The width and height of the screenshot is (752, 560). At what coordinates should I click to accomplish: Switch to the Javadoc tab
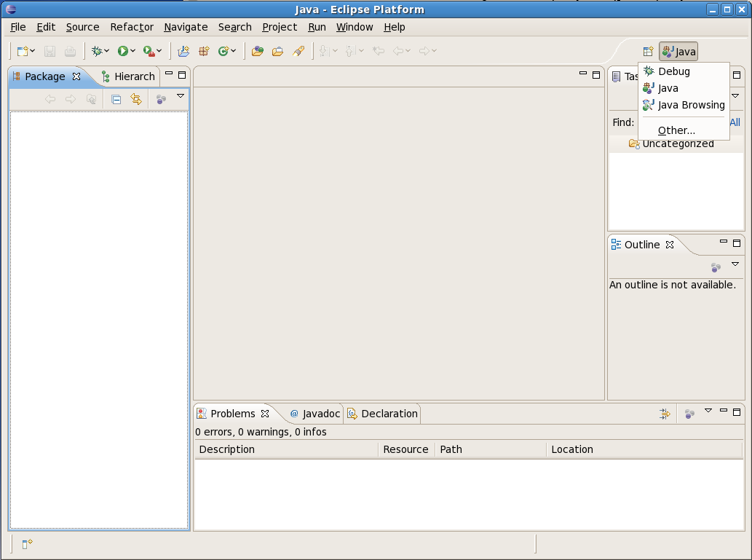click(315, 414)
